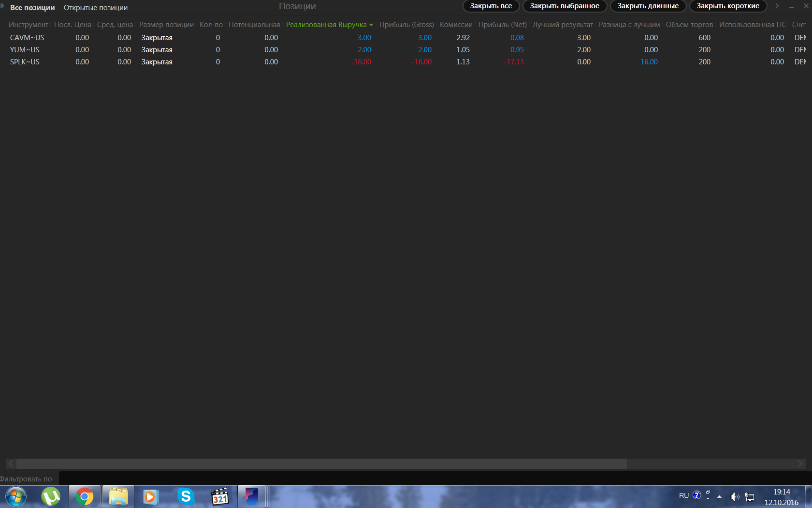Switch to Все позиции tab
The height and width of the screenshot is (508, 812).
click(x=32, y=8)
